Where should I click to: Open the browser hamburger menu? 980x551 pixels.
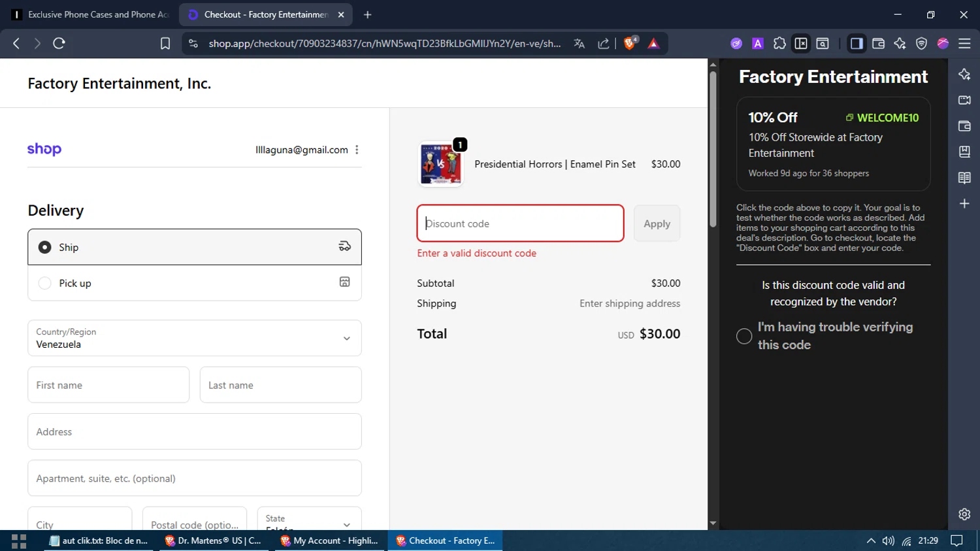pos(964,43)
